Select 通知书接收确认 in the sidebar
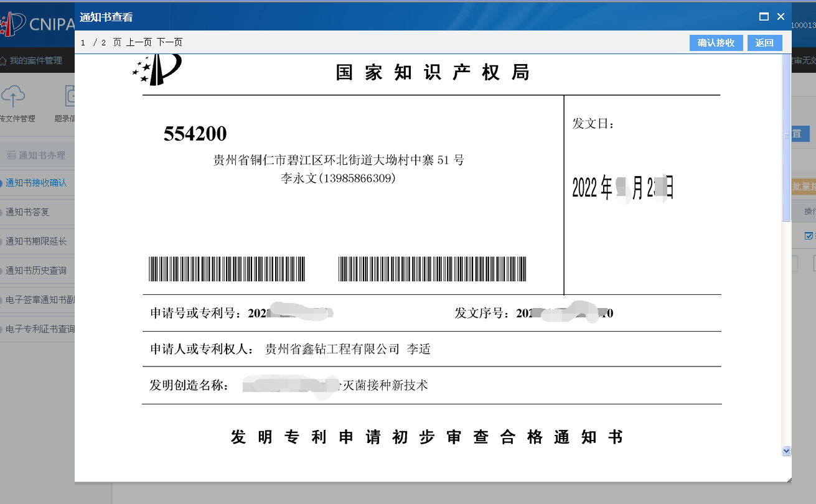The width and height of the screenshot is (816, 504). pos(36,183)
